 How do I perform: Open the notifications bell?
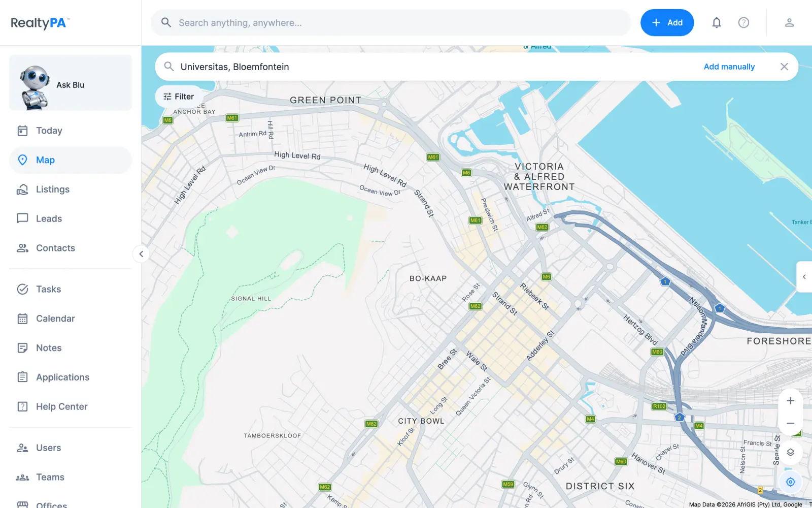pyautogui.click(x=716, y=22)
